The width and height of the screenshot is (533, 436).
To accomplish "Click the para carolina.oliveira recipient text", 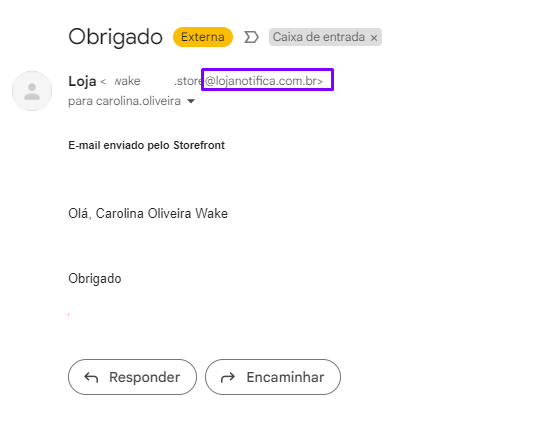I will [x=124, y=101].
